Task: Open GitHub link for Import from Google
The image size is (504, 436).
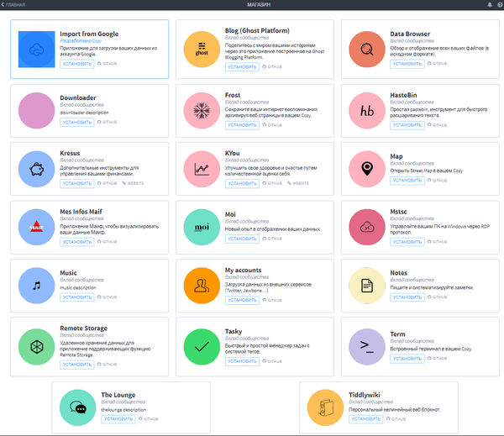Action: click(107, 64)
